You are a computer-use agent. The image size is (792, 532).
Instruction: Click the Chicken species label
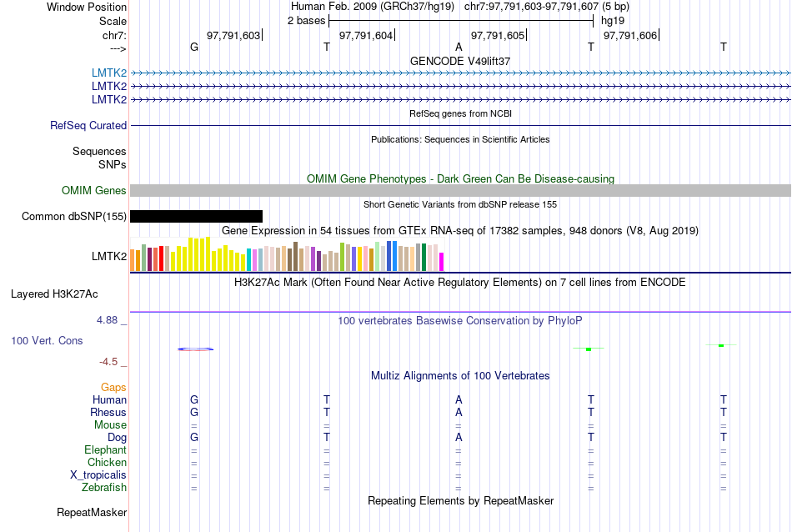(x=107, y=462)
